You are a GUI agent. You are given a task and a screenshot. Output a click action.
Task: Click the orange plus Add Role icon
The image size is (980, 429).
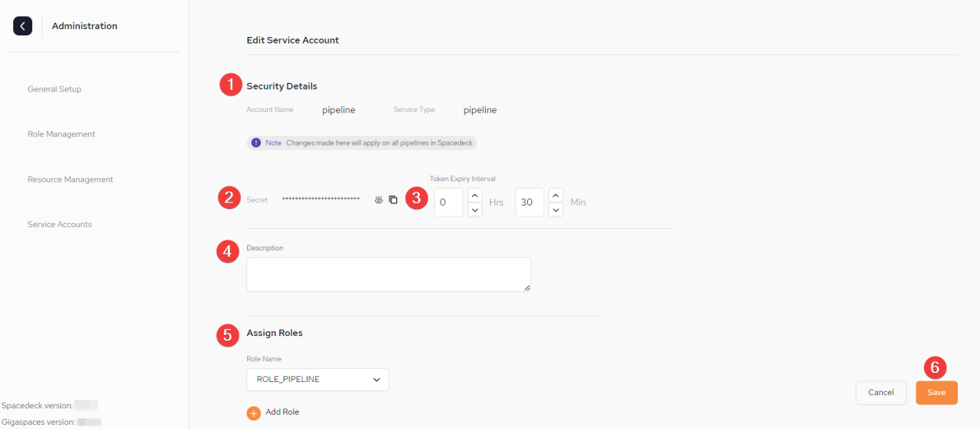coord(254,413)
